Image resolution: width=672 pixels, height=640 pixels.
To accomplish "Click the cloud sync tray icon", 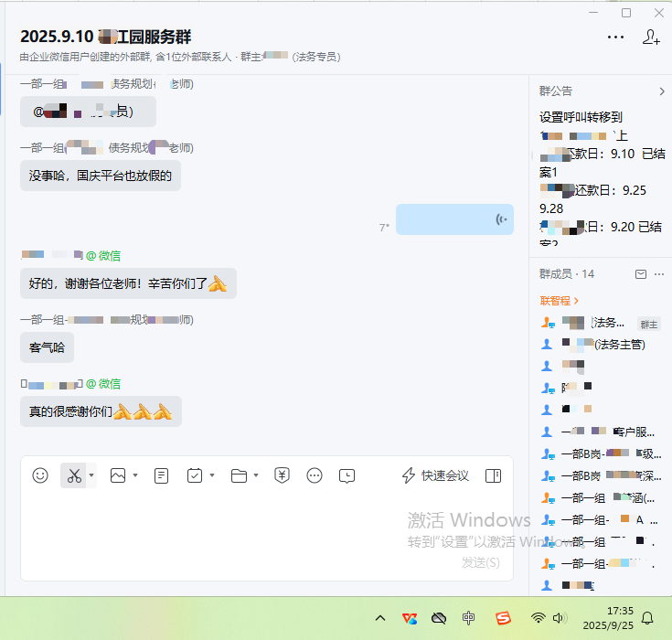I will pyautogui.click(x=439, y=618).
